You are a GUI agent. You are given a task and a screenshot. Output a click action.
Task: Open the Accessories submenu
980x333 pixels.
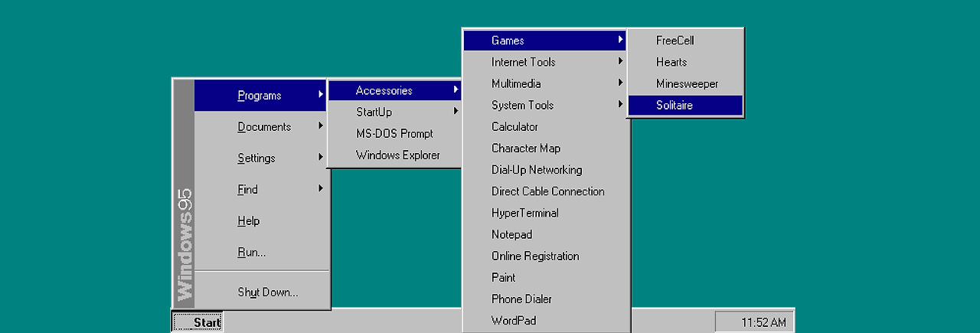click(395, 90)
